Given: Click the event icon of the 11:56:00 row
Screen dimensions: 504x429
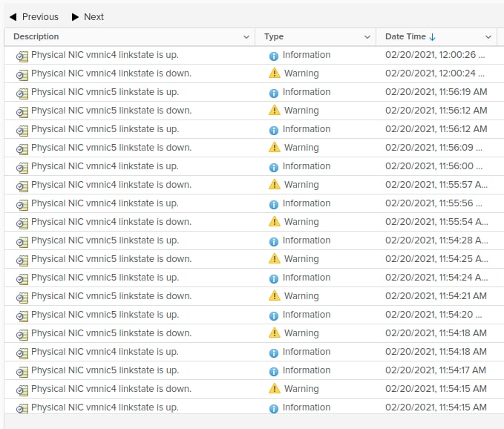Looking at the screenshot, I should [22, 168].
